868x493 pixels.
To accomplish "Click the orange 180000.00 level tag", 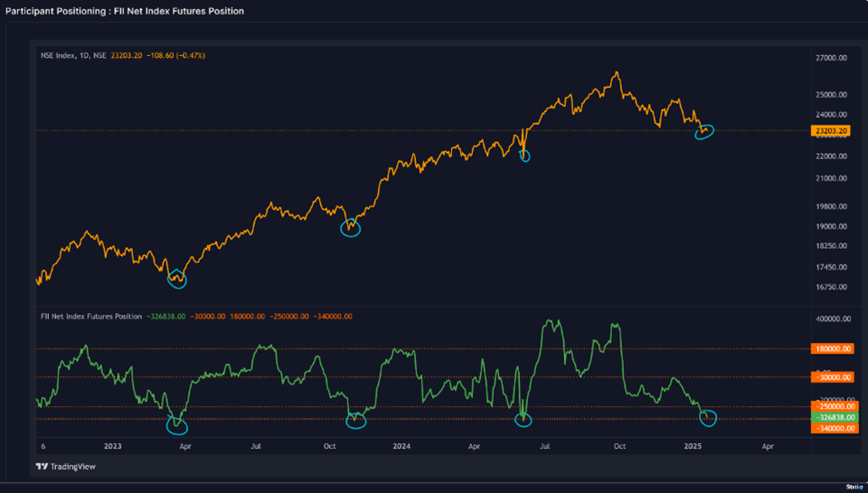I will click(x=831, y=348).
